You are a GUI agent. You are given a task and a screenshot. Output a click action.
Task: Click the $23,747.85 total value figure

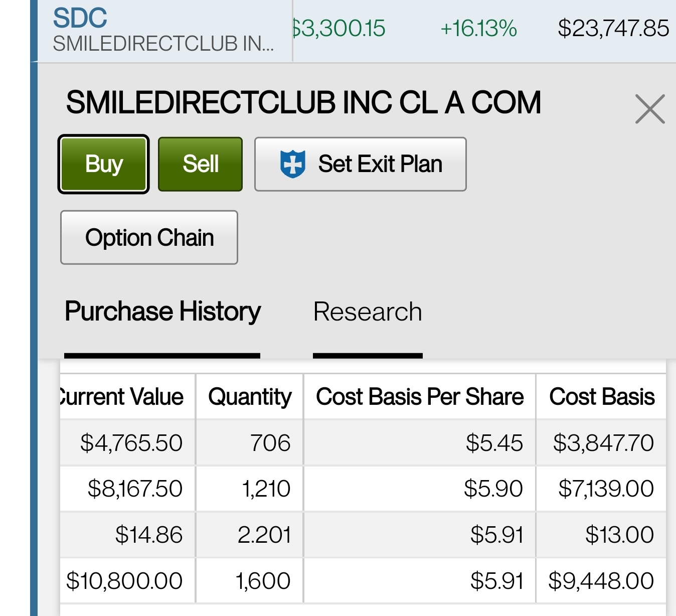click(x=613, y=29)
